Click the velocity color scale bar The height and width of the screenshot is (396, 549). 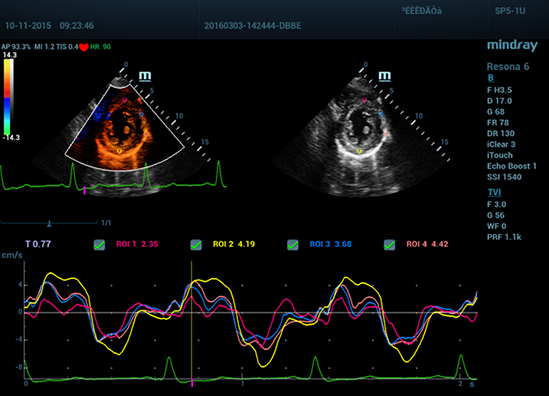tap(9, 97)
